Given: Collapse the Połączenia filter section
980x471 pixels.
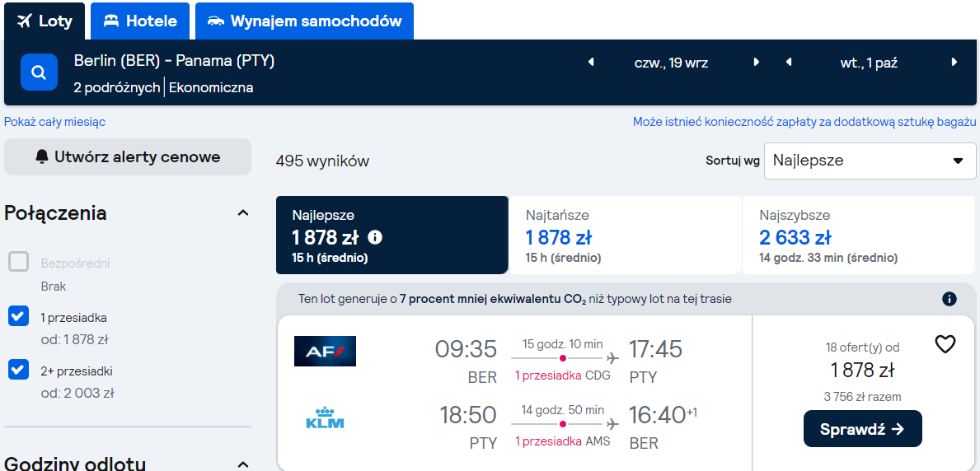Looking at the screenshot, I should pos(243,213).
